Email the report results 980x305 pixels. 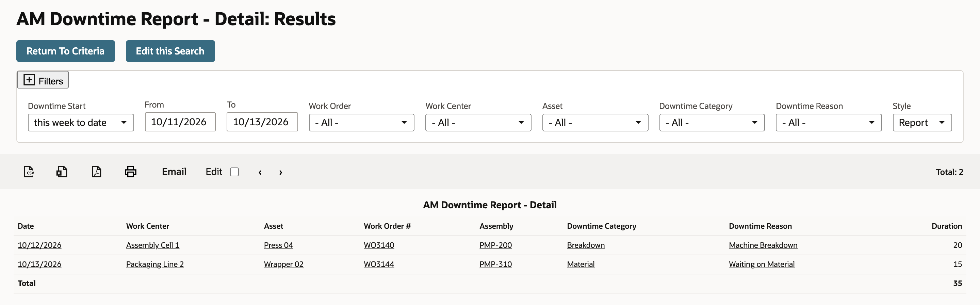(174, 172)
